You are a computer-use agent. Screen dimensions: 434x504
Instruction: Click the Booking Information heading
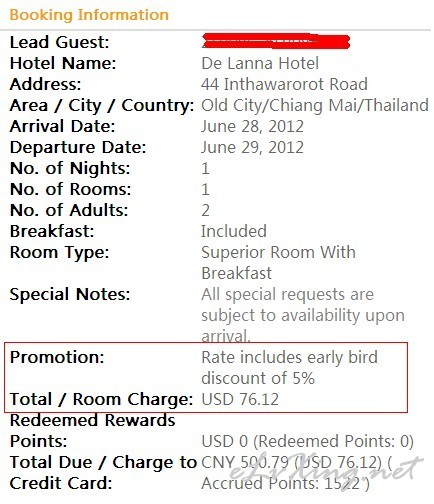click(x=89, y=15)
